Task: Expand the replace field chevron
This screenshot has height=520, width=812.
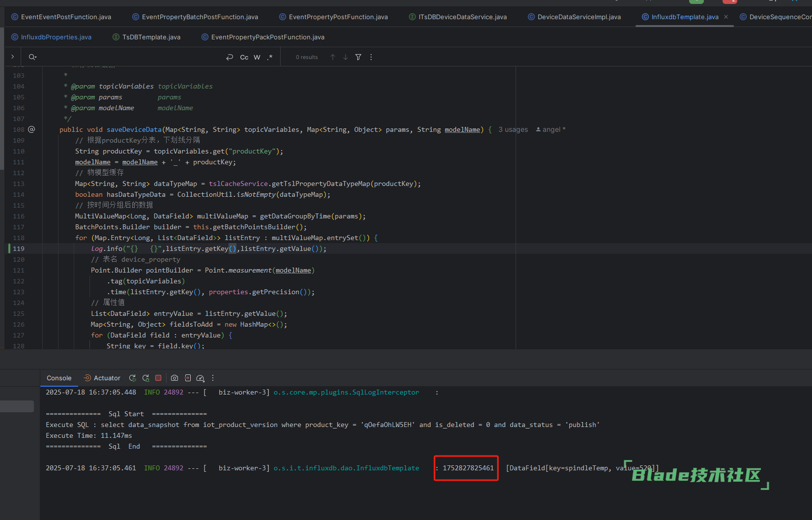Action: click(x=13, y=57)
